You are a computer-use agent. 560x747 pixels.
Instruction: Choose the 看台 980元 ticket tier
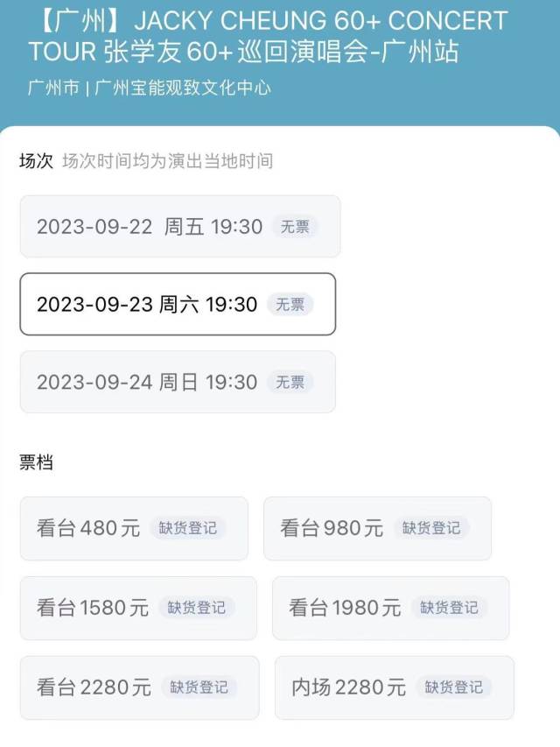(x=378, y=528)
